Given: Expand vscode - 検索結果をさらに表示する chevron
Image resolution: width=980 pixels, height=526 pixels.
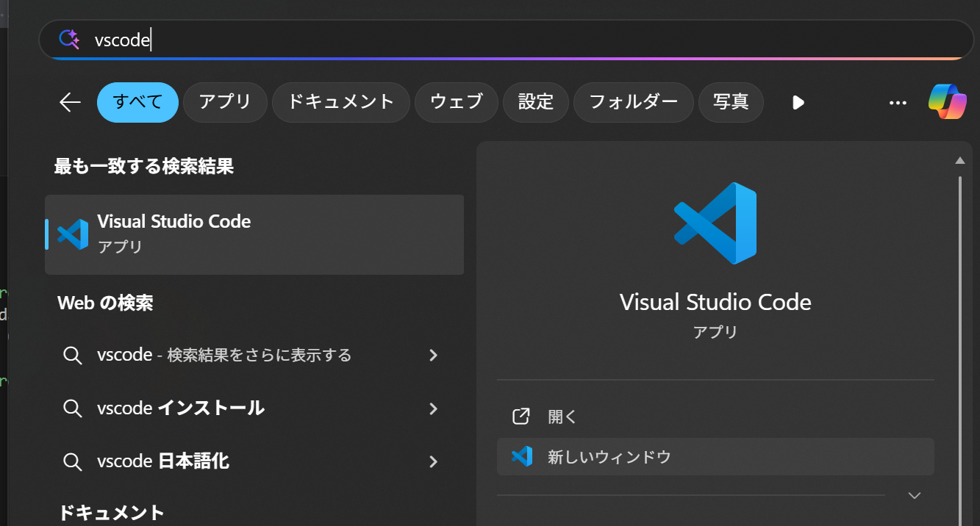Looking at the screenshot, I should coord(433,356).
